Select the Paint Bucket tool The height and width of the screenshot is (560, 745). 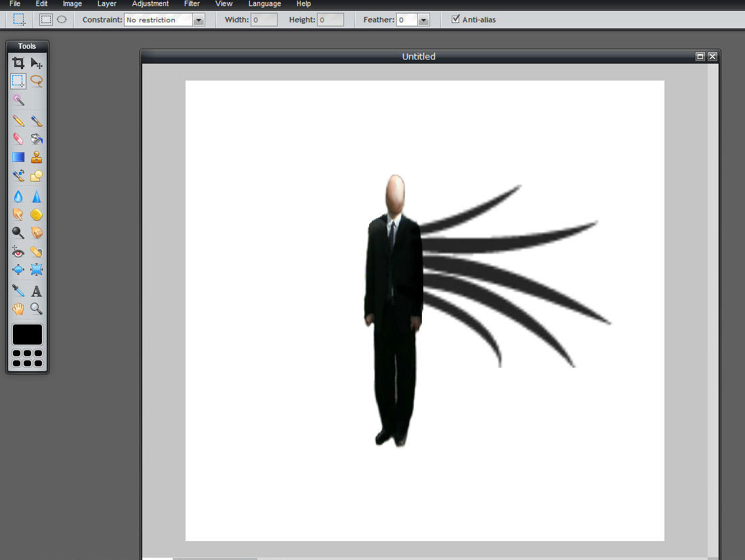click(37, 139)
